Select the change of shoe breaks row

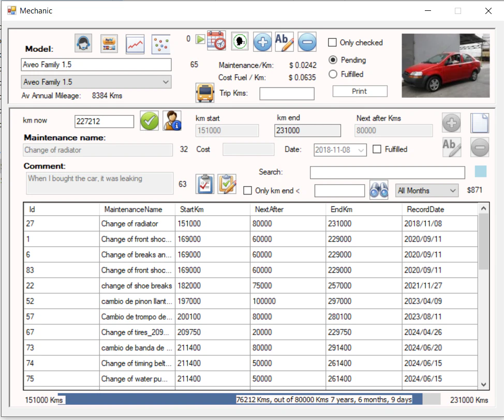coord(251,286)
